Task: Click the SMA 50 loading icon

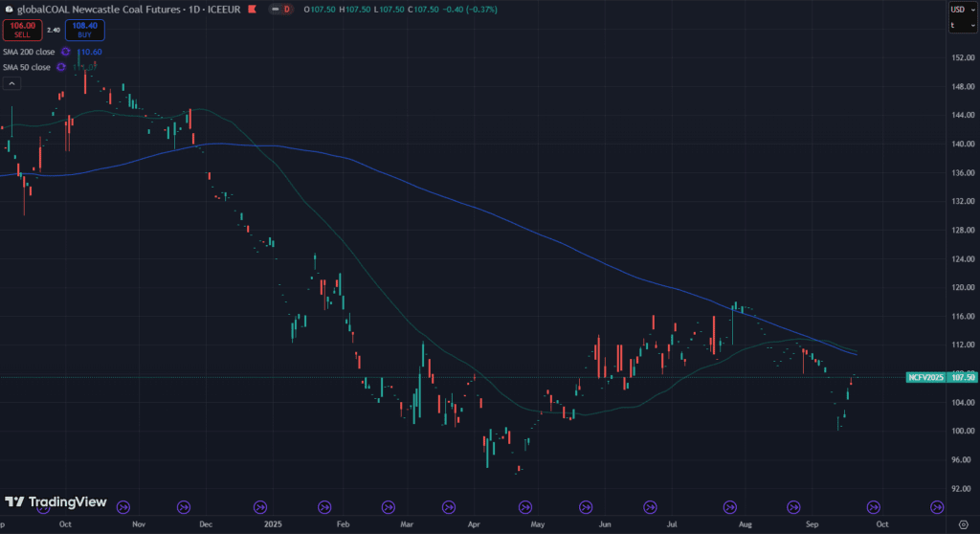Action: 62,67
